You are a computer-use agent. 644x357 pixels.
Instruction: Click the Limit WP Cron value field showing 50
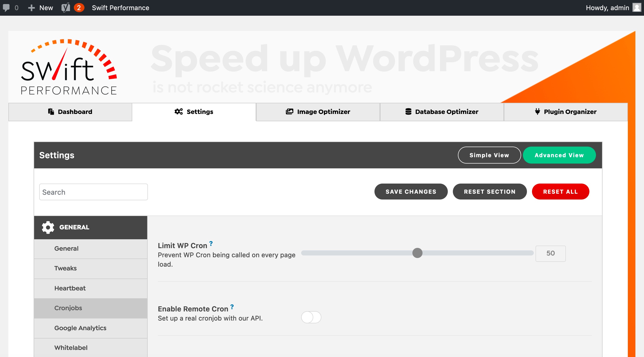[550, 253]
